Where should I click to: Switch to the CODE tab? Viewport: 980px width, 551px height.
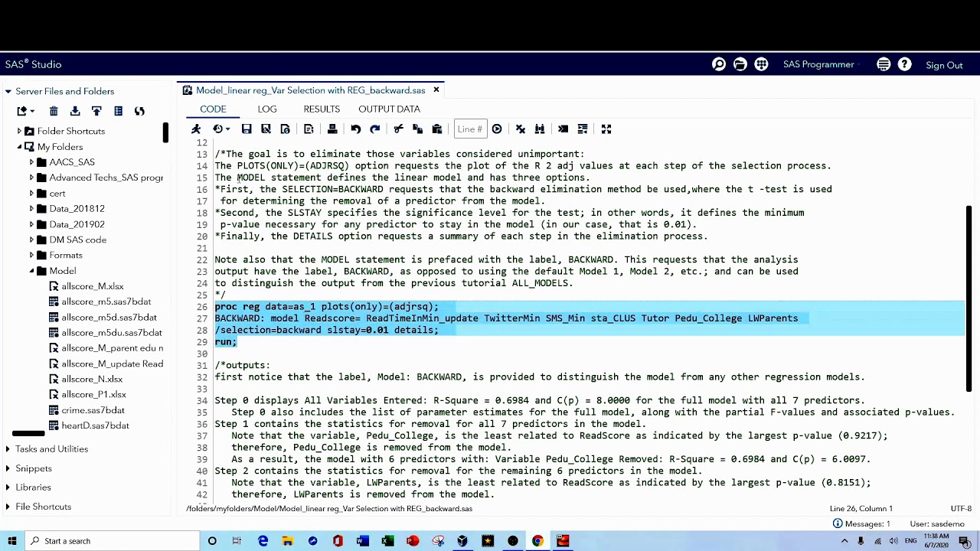click(213, 109)
